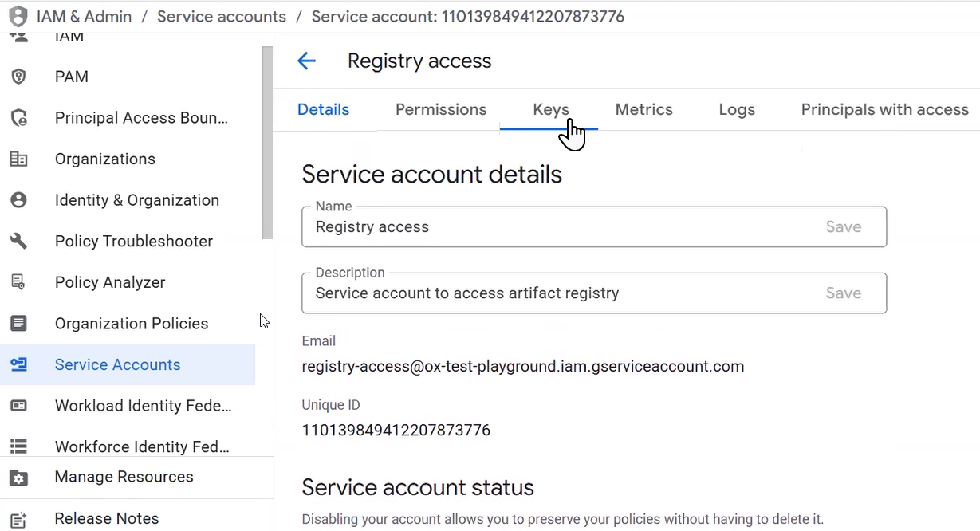980x531 pixels.
Task: Select the Logs tab
Action: [736, 110]
